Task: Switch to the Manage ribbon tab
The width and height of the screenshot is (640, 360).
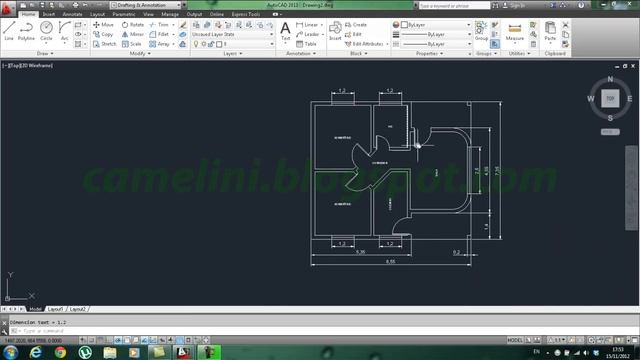Action: pyautogui.click(x=170, y=14)
